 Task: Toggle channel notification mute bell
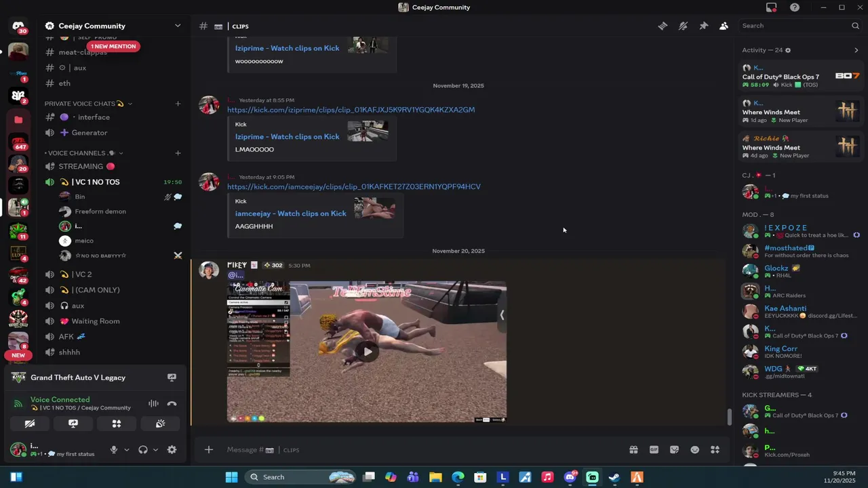[683, 26]
